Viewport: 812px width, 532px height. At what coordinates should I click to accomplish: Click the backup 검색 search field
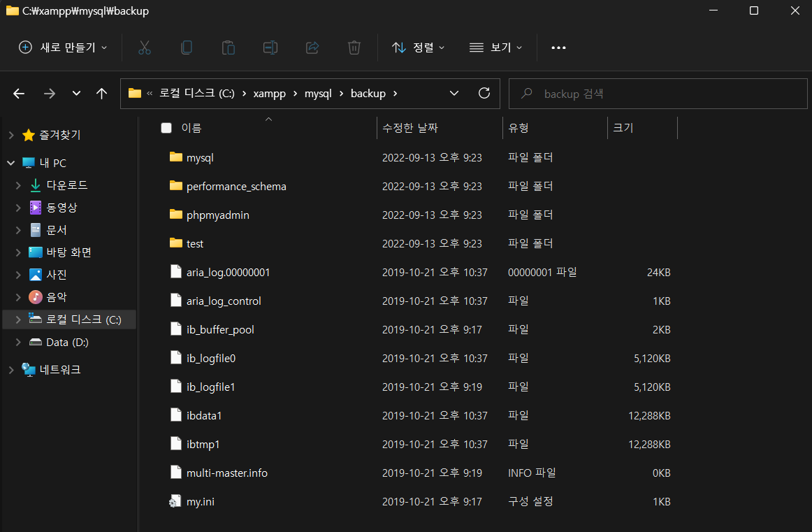coord(658,94)
